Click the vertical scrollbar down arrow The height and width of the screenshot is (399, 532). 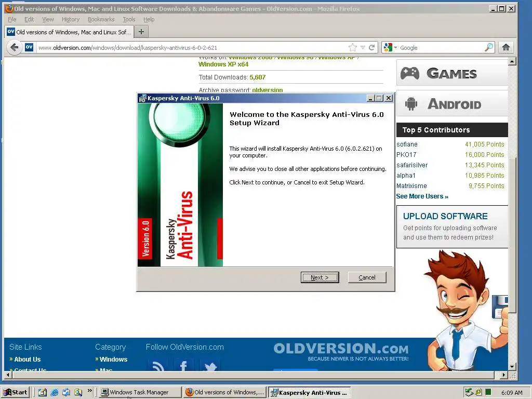(512, 367)
